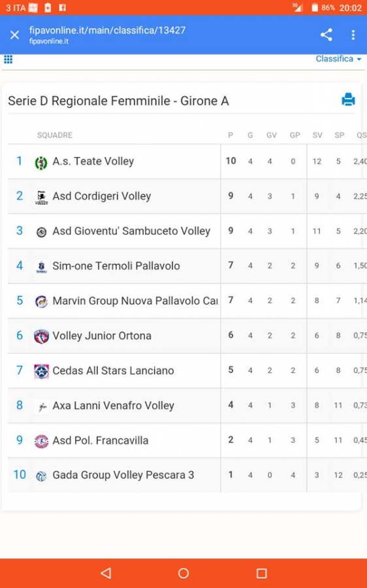Screen dimensions: 367x588
Task: Tap the Android home circle button
Action: point(183,572)
